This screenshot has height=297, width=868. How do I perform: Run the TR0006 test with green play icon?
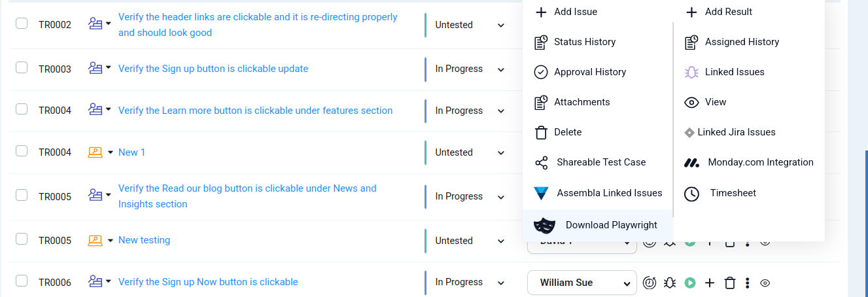click(x=689, y=283)
